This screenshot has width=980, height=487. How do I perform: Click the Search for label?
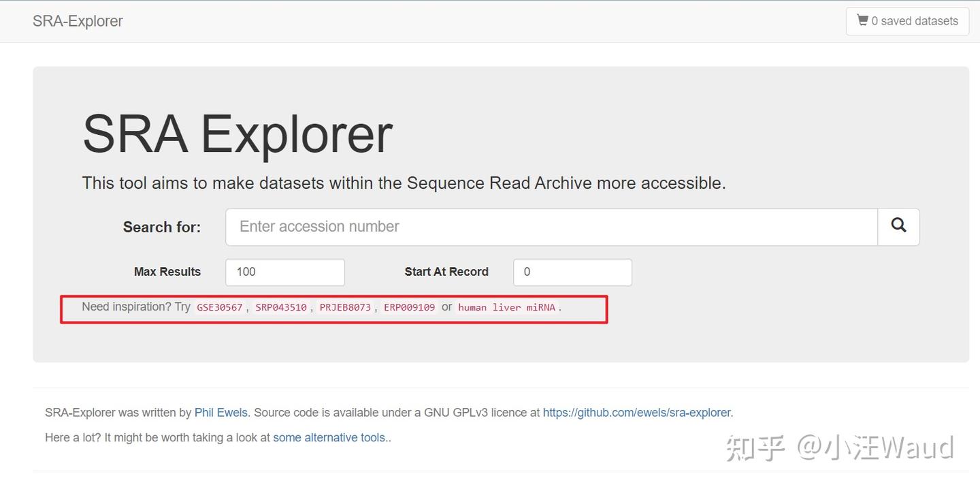[162, 227]
